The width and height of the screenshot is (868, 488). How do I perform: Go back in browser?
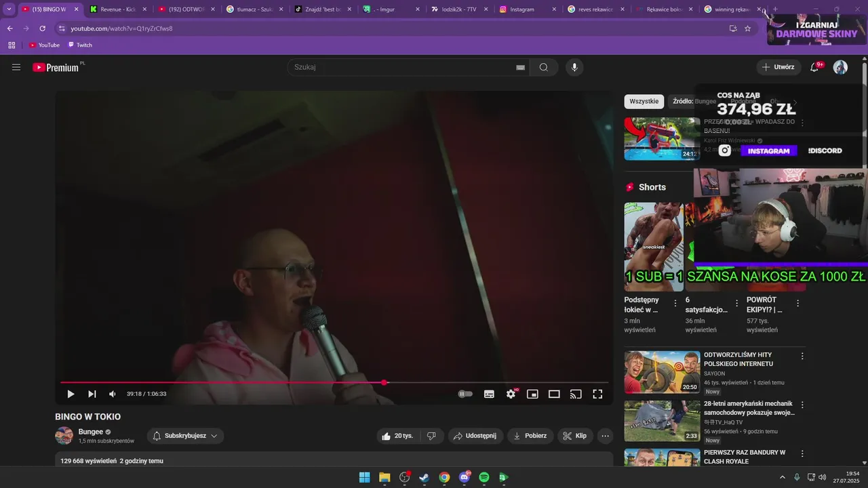(x=9, y=28)
